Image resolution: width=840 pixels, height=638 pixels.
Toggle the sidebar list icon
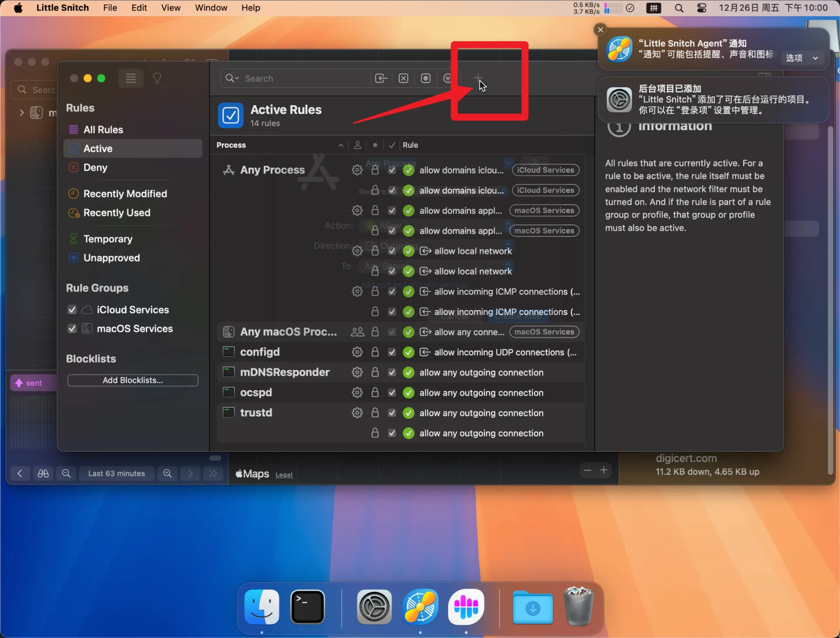pyautogui.click(x=131, y=78)
